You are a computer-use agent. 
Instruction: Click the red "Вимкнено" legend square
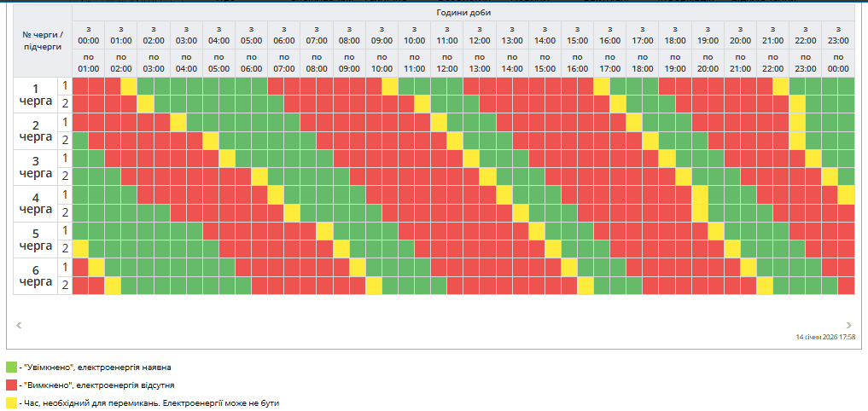(x=11, y=385)
